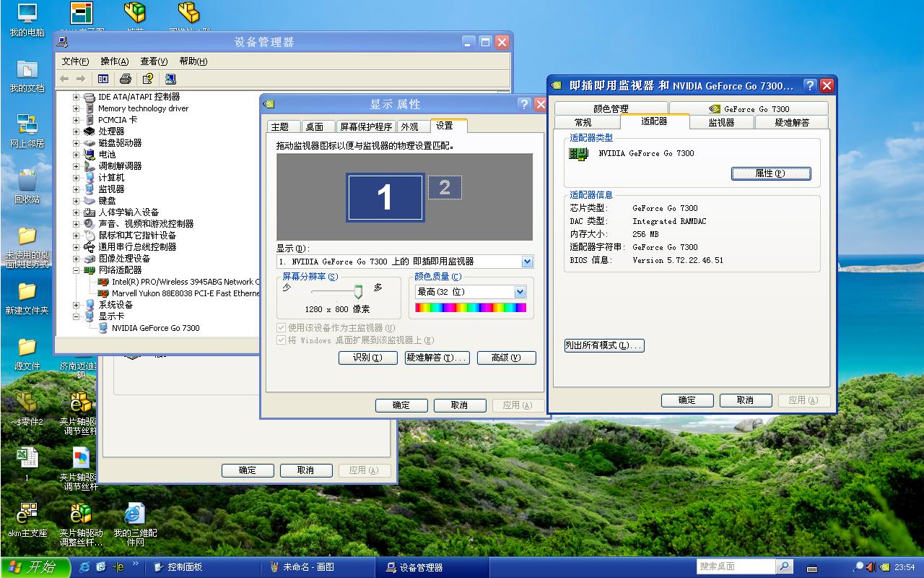Screen dimensions: 924x578
Task: Expand the 磁盘驱动器 node
Action: [76, 143]
